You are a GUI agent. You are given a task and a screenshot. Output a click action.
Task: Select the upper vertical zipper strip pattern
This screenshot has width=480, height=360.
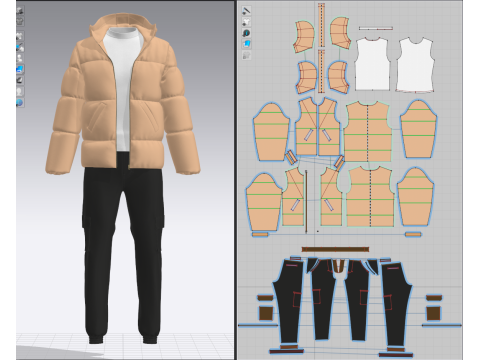click(321, 25)
